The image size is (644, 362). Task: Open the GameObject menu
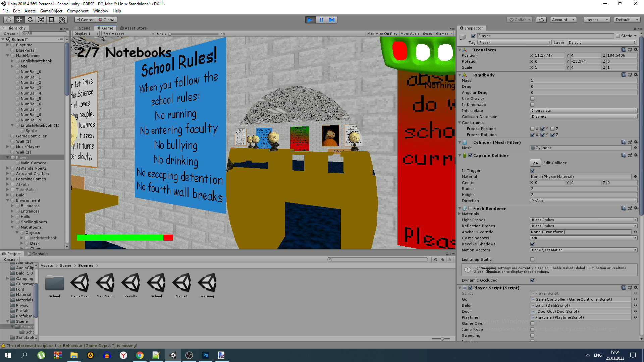click(x=51, y=11)
